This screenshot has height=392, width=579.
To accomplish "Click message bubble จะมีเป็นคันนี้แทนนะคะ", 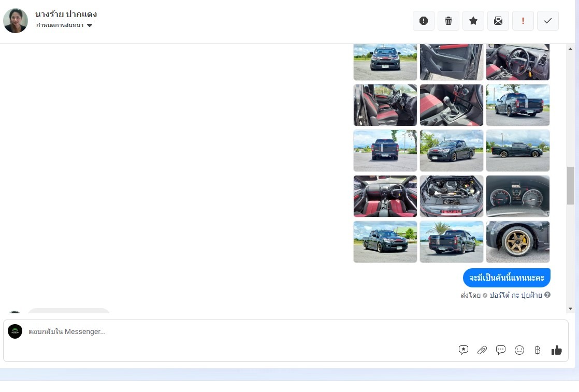I will point(506,278).
